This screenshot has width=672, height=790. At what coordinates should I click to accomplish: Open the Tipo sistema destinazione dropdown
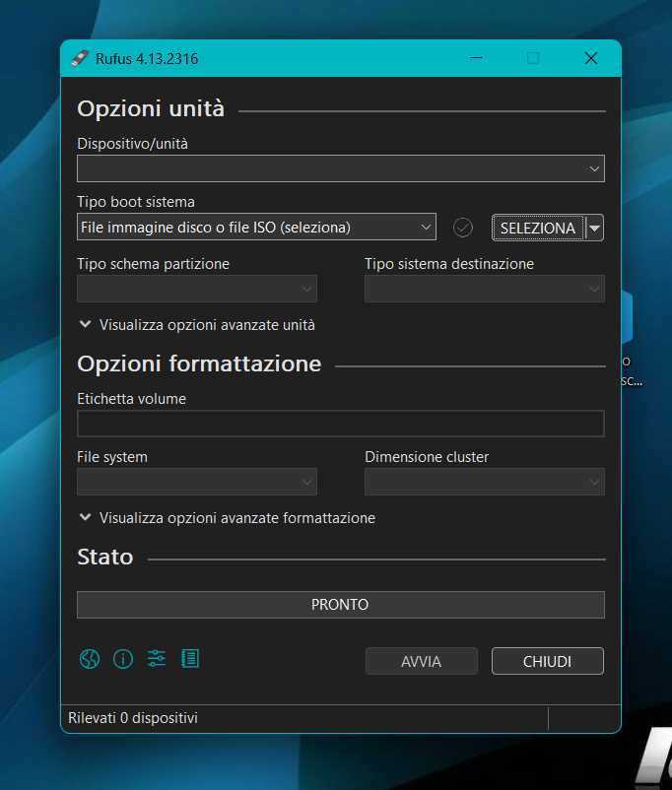[x=485, y=289]
